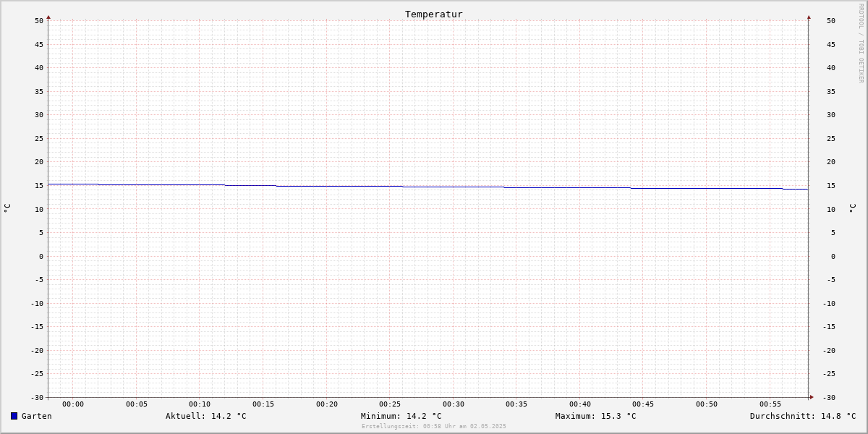Click the 00:50 time axis label
Screen dimensions: 868x434
[707, 404]
